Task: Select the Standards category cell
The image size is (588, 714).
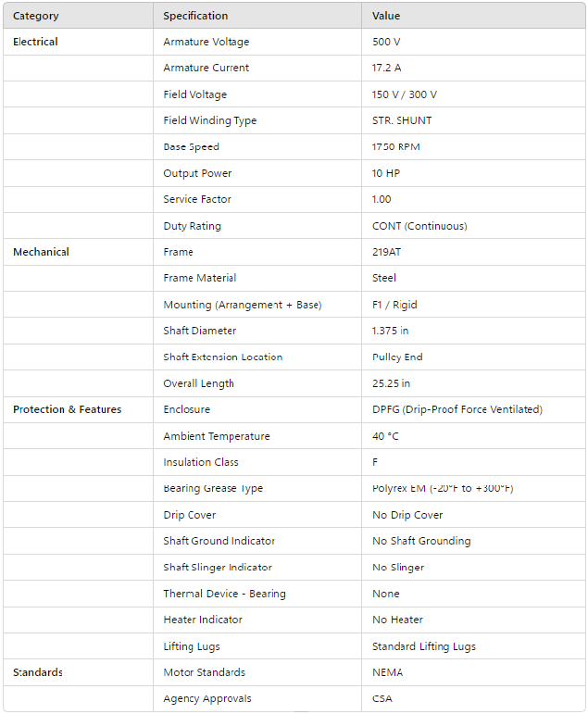Action: 38,672
